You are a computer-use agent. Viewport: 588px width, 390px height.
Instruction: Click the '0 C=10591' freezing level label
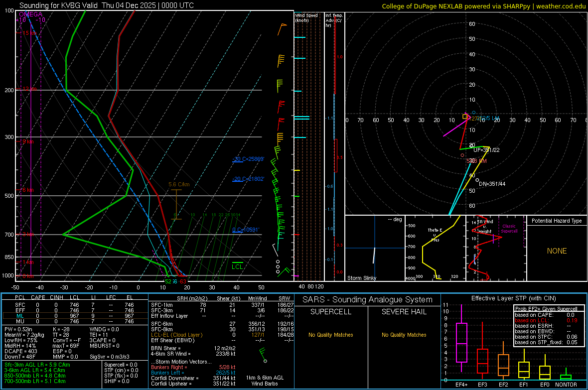(x=246, y=230)
